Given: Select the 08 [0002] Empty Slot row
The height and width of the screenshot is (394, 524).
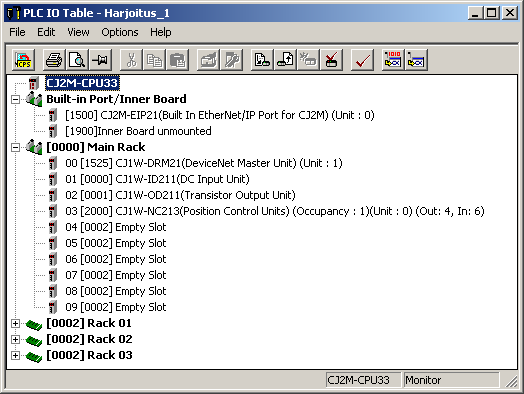Looking at the screenshot, I should (116, 292).
